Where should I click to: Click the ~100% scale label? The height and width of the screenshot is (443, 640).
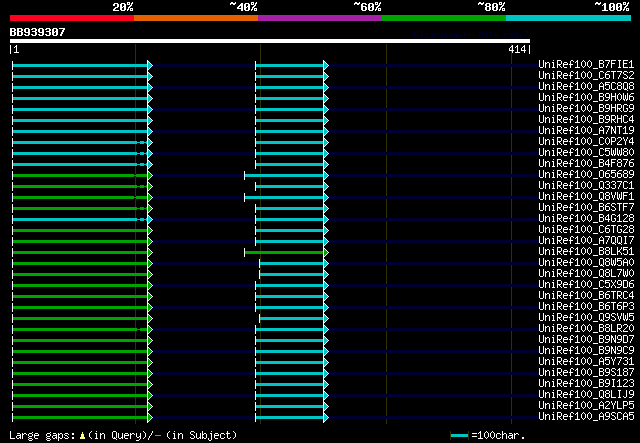[x=612, y=7]
